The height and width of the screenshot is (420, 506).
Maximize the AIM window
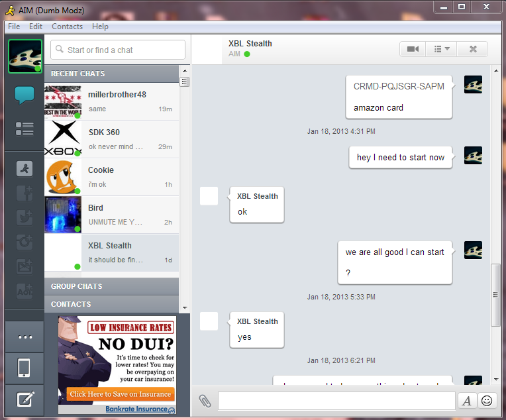[x=462, y=7]
